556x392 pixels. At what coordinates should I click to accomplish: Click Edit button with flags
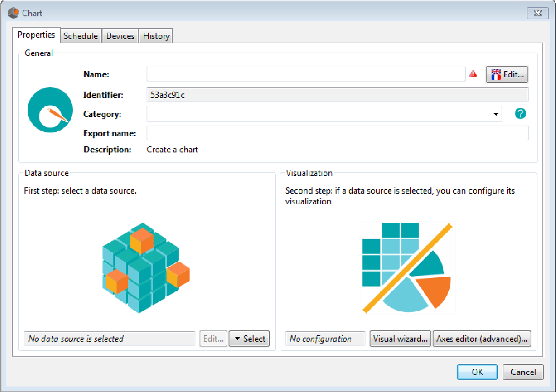point(507,74)
